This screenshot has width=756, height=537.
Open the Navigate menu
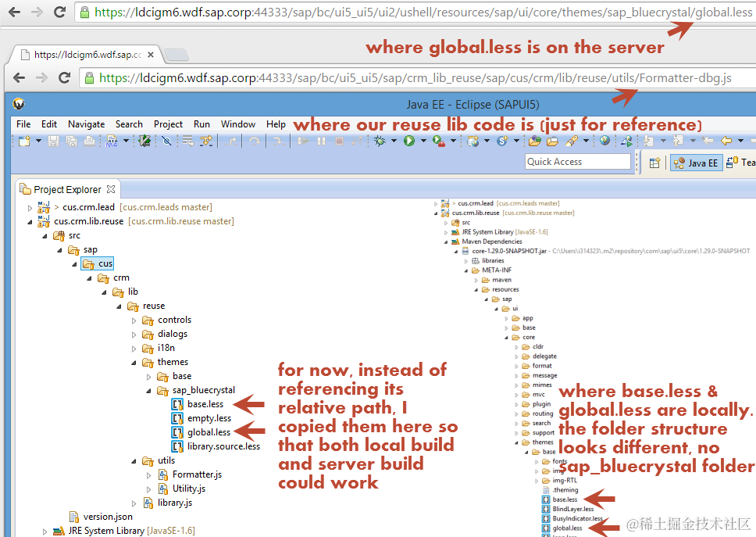pyautogui.click(x=87, y=124)
